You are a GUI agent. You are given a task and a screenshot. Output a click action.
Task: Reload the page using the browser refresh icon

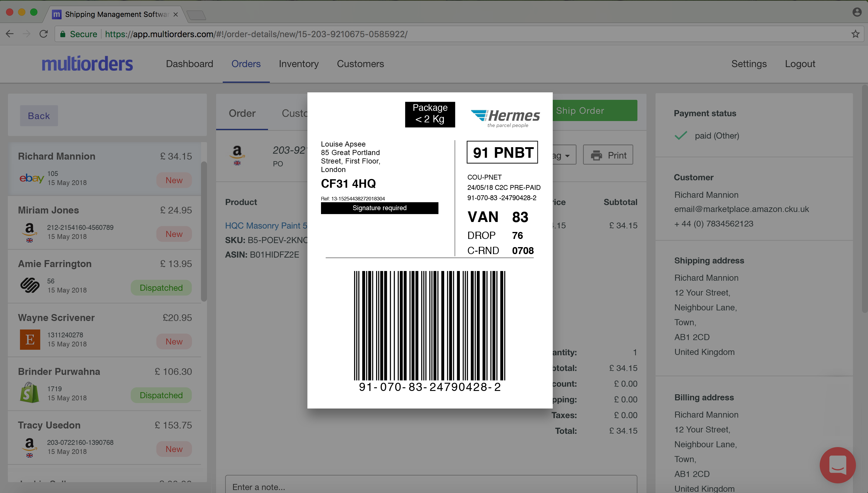pyautogui.click(x=43, y=34)
